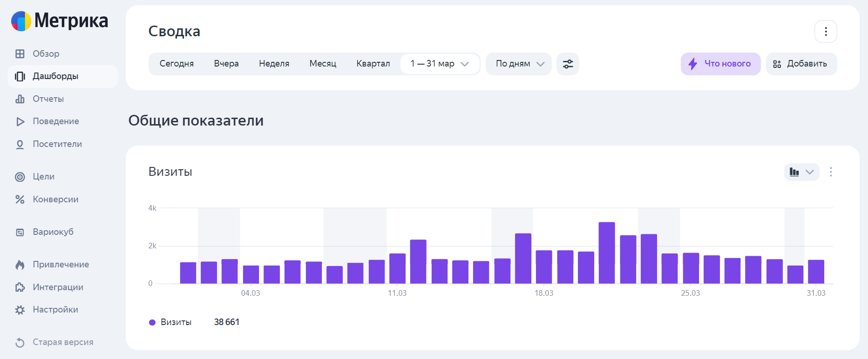Select the Сегодня period option
This screenshot has height=359, width=868.
(x=176, y=64)
